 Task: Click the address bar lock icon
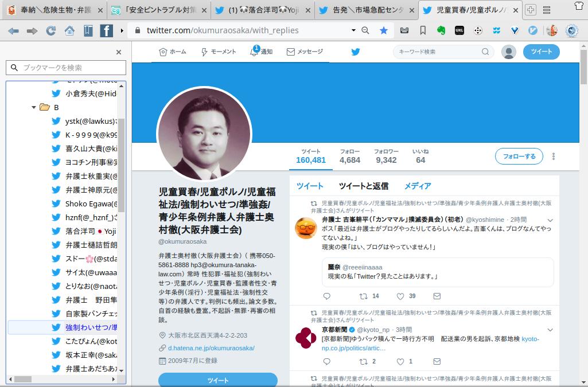137,30
